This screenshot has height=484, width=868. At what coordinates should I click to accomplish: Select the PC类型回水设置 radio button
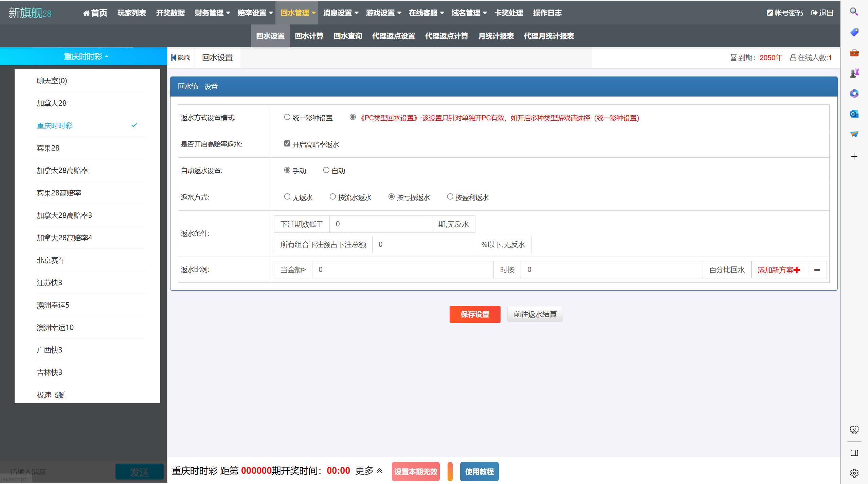coord(352,117)
